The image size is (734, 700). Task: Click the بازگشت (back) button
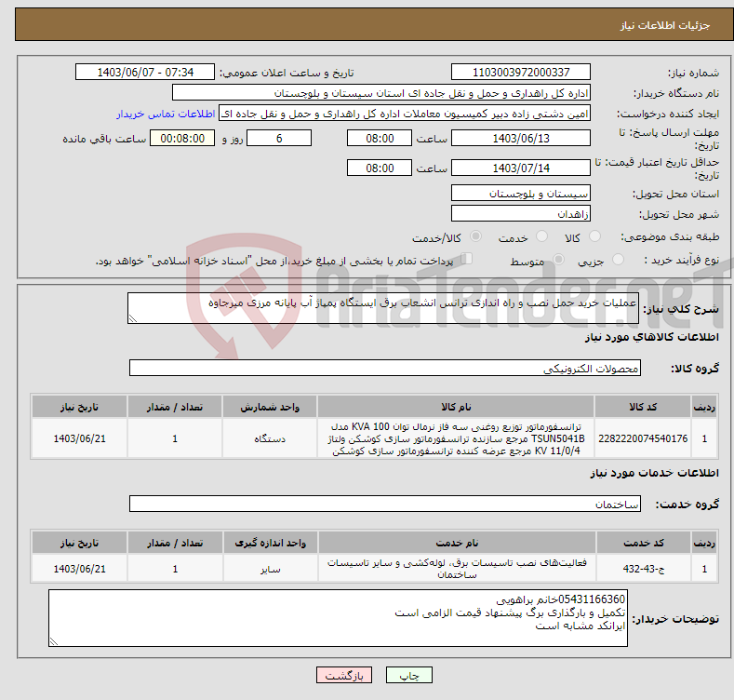pyautogui.click(x=344, y=675)
